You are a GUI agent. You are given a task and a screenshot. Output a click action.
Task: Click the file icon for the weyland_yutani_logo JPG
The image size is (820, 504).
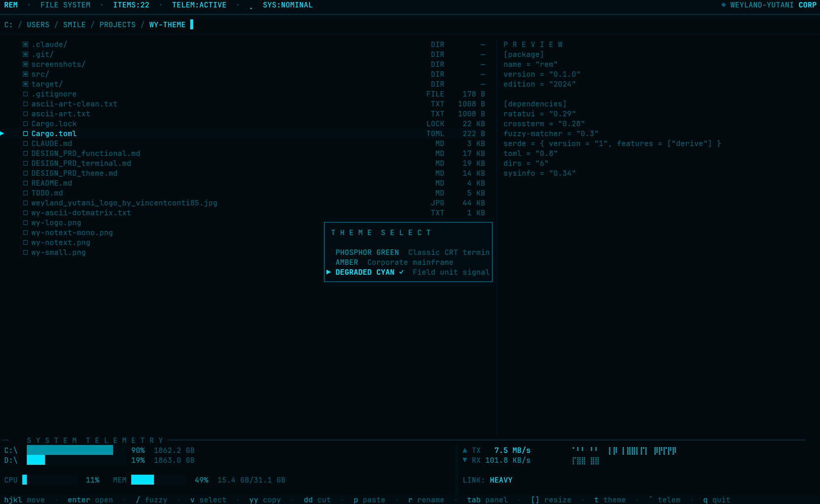tap(25, 203)
